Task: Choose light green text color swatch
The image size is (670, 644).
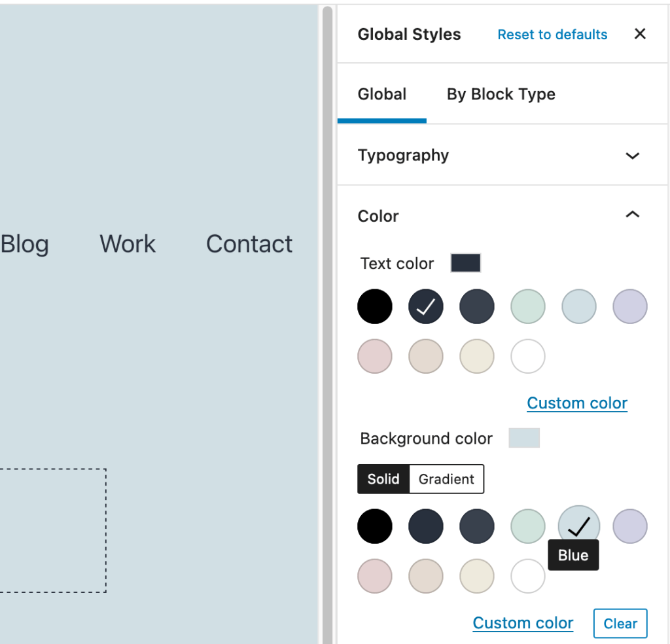Action: [x=528, y=307]
